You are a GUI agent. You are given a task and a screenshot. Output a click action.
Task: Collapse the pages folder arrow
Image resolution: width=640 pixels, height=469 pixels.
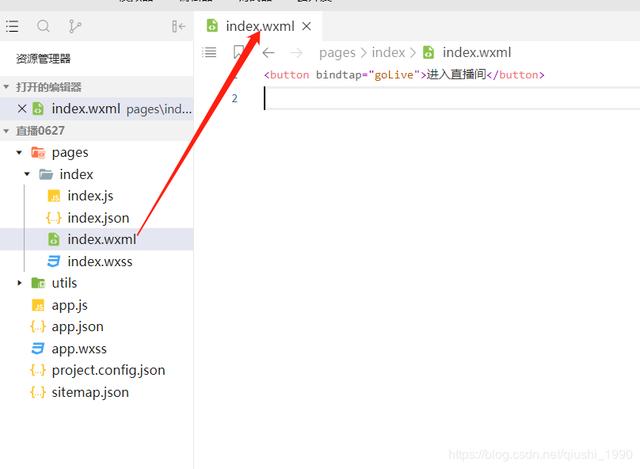pos(19,152)
